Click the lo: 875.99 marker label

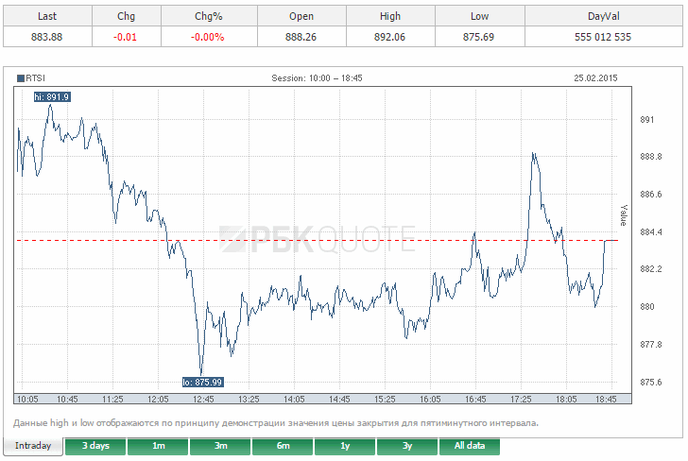201,381
